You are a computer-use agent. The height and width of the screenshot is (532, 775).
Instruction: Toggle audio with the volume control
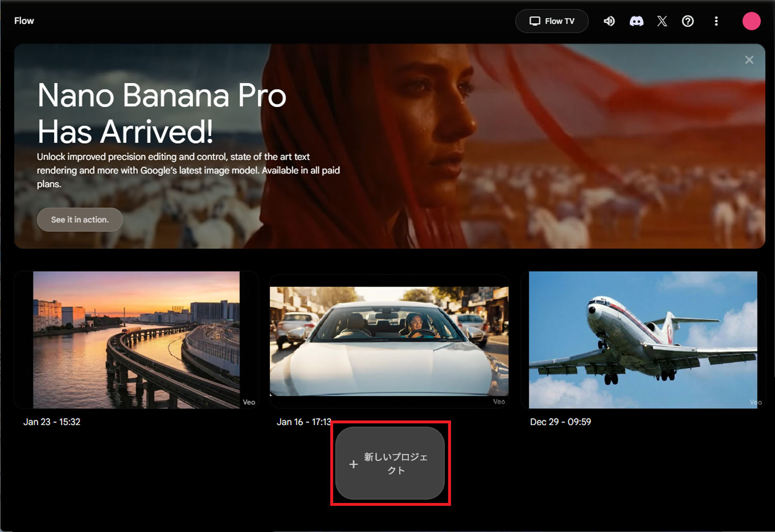[609, 21]
